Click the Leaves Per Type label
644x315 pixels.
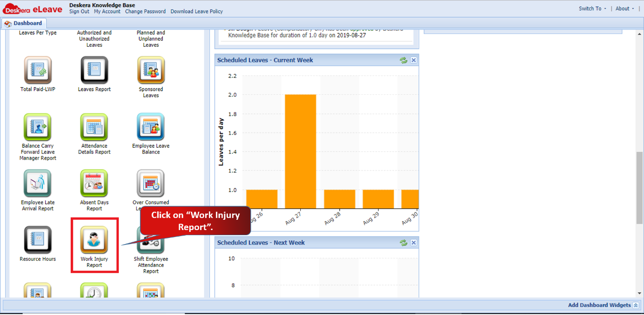pyautogui.click(x=38, y=33)
